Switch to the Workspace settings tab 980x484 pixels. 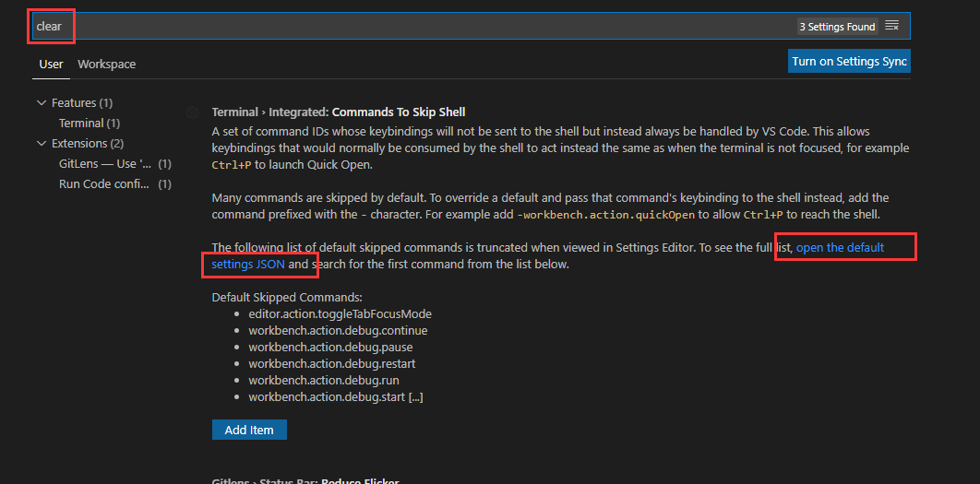[x=106, y=65]
